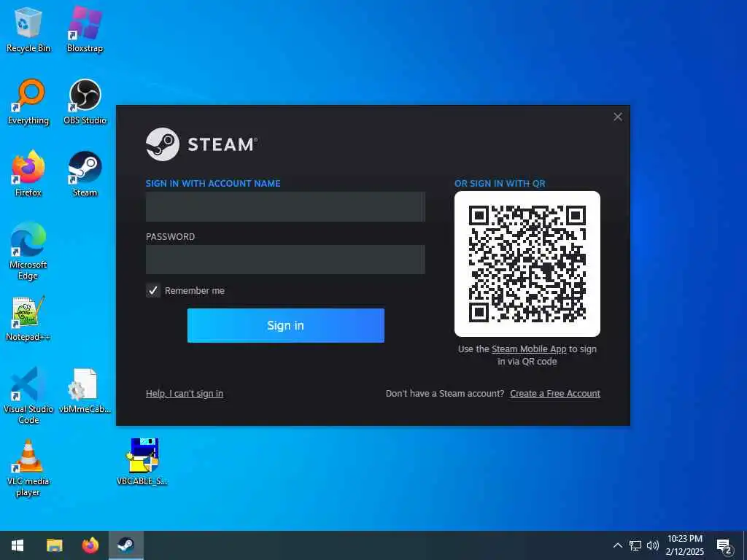Focus the Password input field
This screenshot has height=560, width=747.
[x=285, y=260]
